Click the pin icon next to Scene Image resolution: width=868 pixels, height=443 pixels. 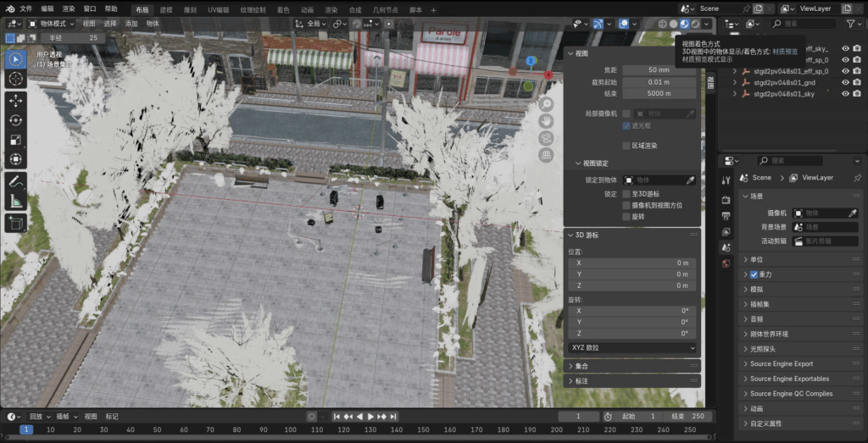coord(747,8)
